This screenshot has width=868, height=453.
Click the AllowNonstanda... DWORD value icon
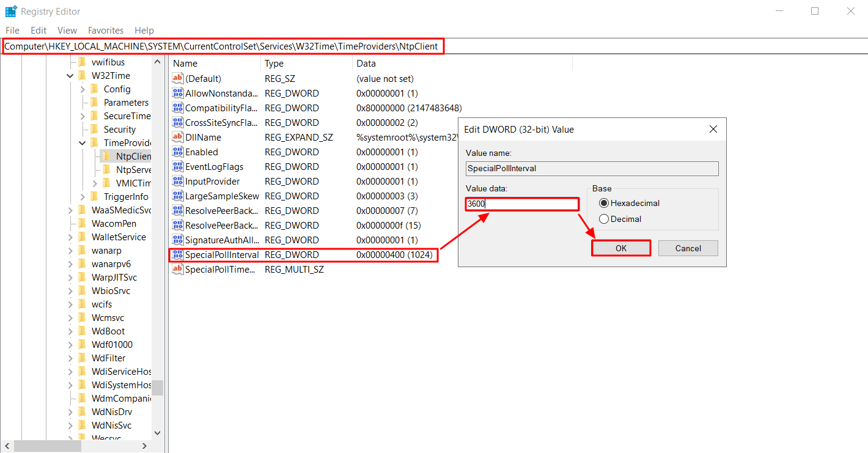[x=178, y=93]
